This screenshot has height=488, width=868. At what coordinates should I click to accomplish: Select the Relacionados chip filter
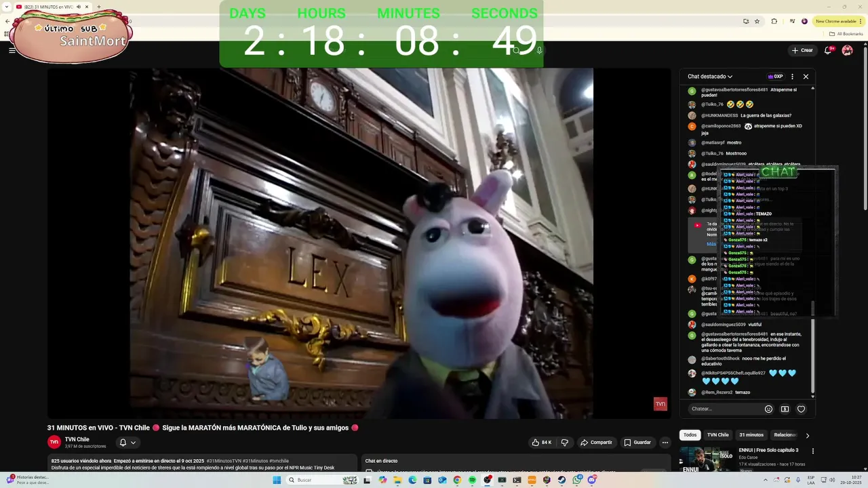(785, 435)
